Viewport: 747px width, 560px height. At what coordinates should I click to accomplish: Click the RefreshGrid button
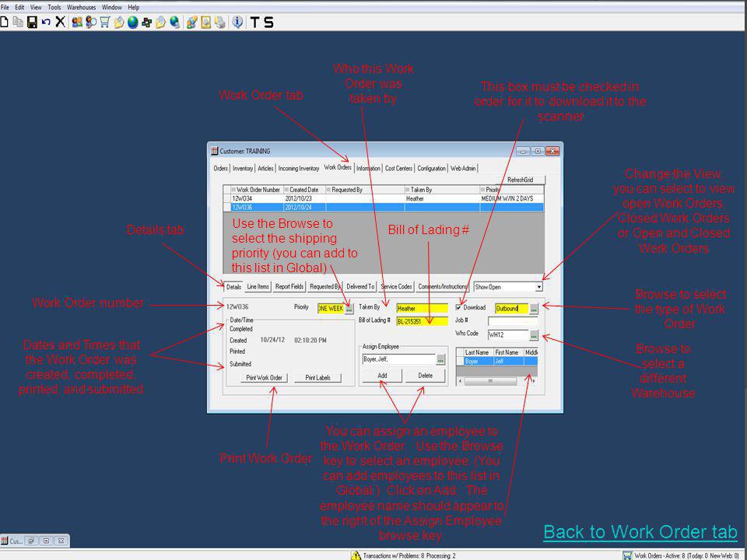point(521,180)
